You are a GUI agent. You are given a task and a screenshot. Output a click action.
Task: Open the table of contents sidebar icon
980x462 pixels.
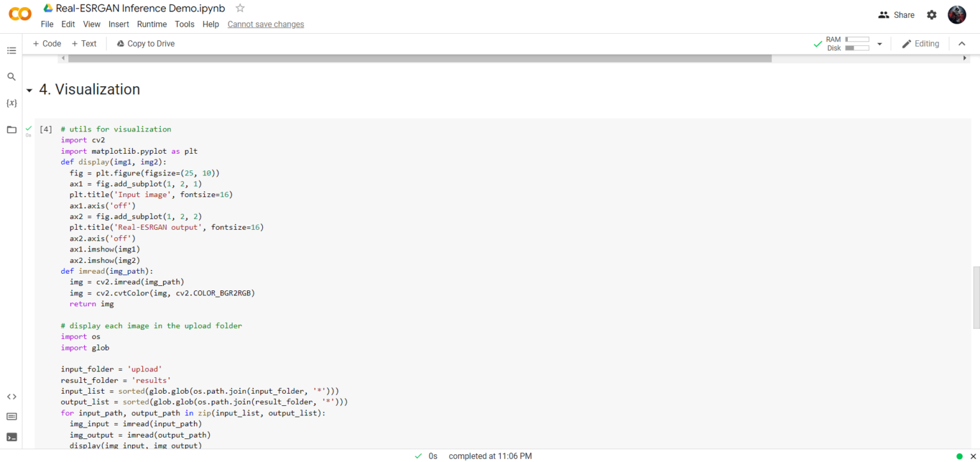[11, 50]
